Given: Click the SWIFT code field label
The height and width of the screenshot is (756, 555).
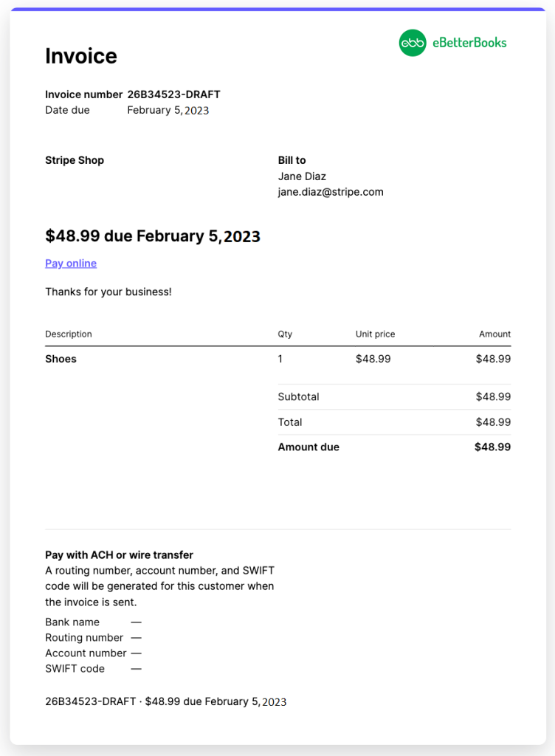Looking at the screenshot, I should (x=75, y=669).
